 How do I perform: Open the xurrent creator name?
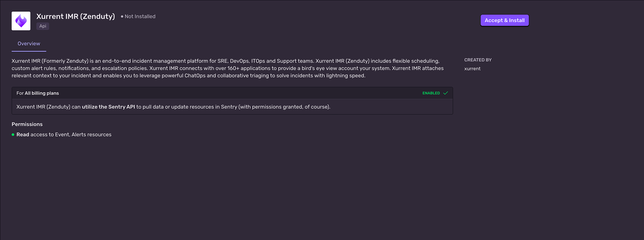coord(472,69)
